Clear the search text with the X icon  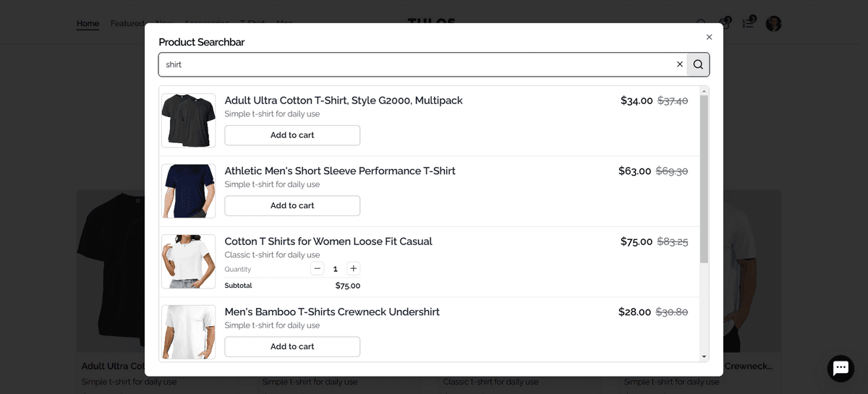pyautogui.click(x=679, y=64)
